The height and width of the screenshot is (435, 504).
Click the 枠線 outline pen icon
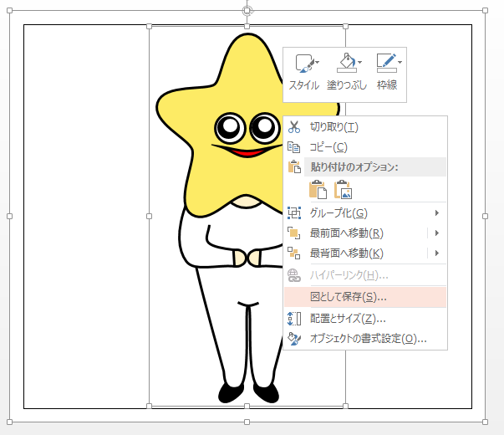(x=387, y=63)
